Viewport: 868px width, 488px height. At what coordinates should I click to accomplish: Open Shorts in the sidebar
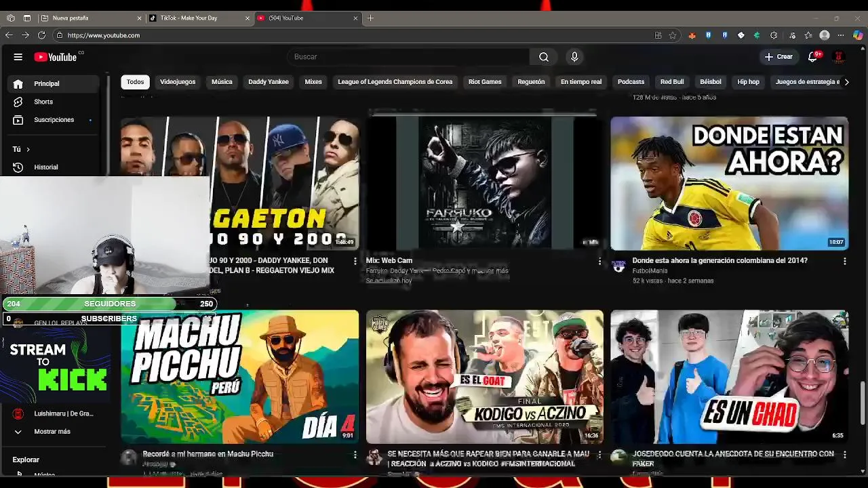(54, 102)
